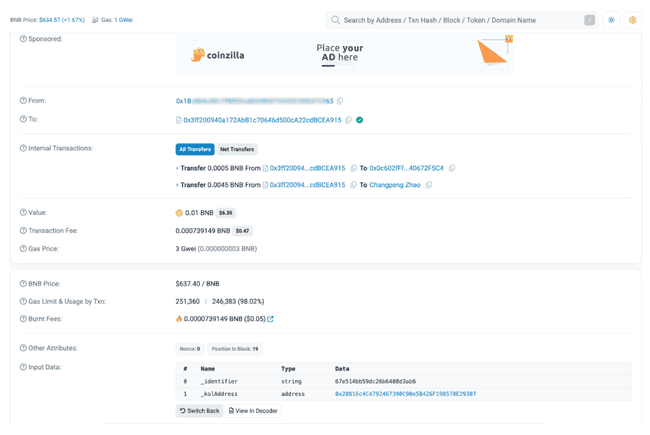The image size is (650, 435).
Task: Click the theme toggle sun icon
Action: [611, 20]
